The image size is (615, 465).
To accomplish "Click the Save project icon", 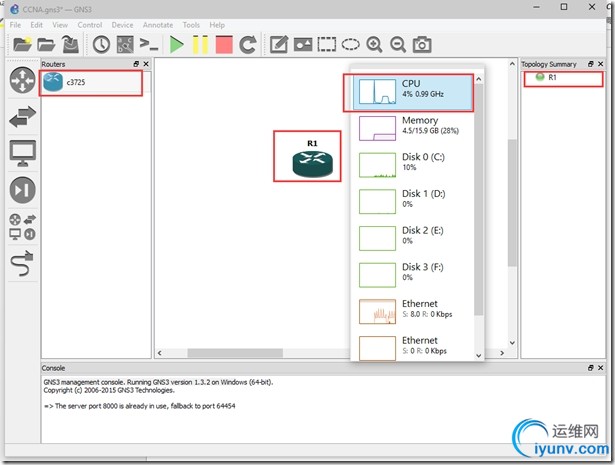I will [x=71, y=44].
